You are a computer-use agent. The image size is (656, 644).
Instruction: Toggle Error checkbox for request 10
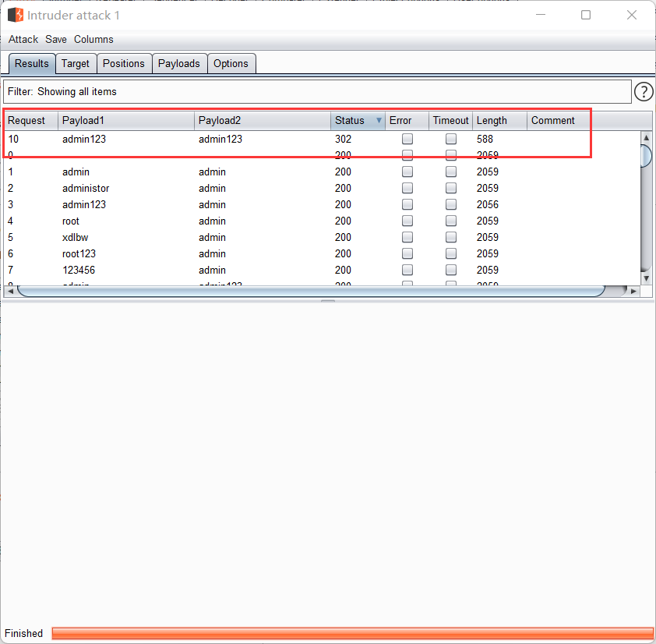coord(407,140)
